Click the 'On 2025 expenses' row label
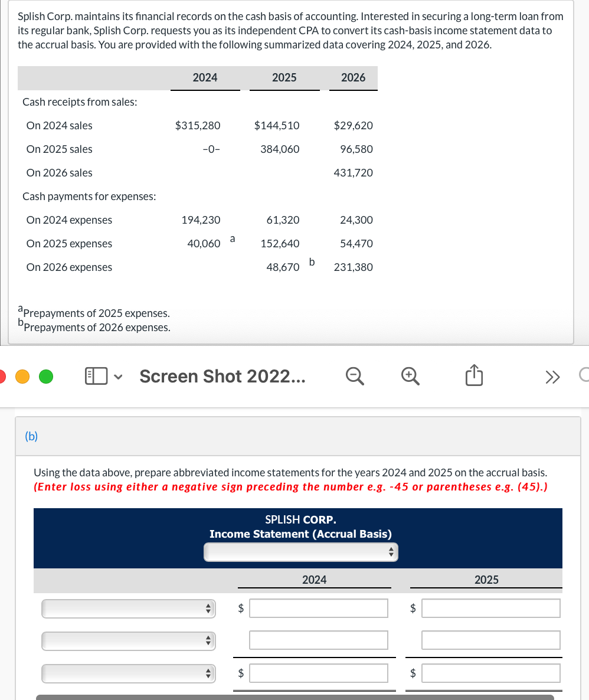 (69, 244)
